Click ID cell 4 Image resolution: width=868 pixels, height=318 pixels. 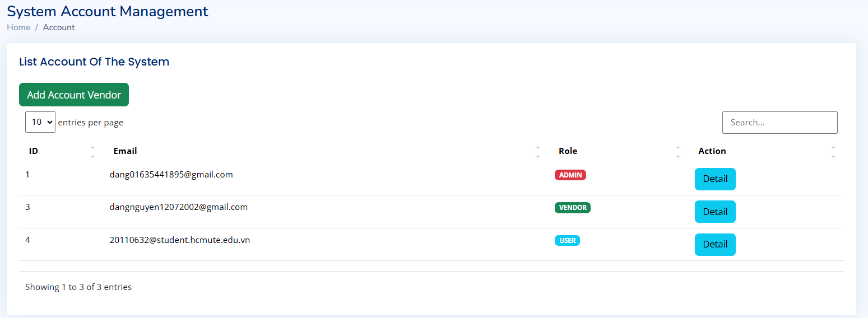27,240
